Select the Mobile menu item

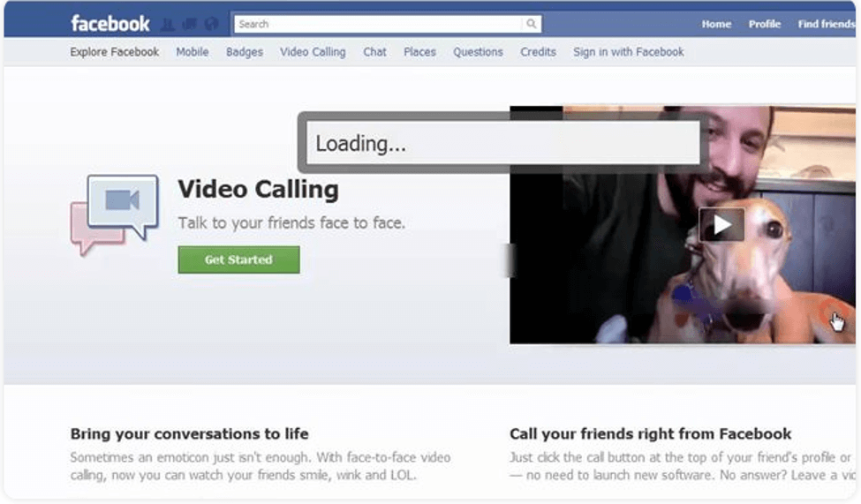[193, 52]
